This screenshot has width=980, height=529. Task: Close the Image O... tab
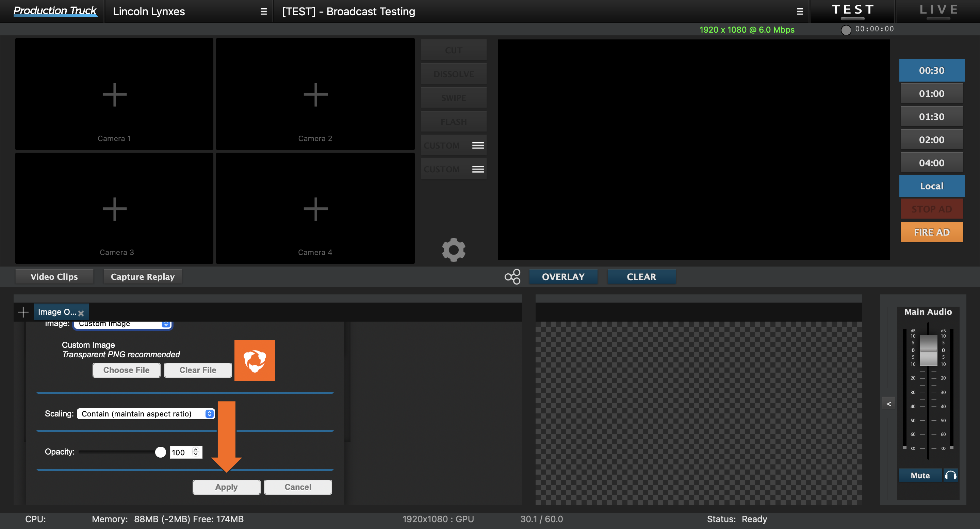[81, 313]
